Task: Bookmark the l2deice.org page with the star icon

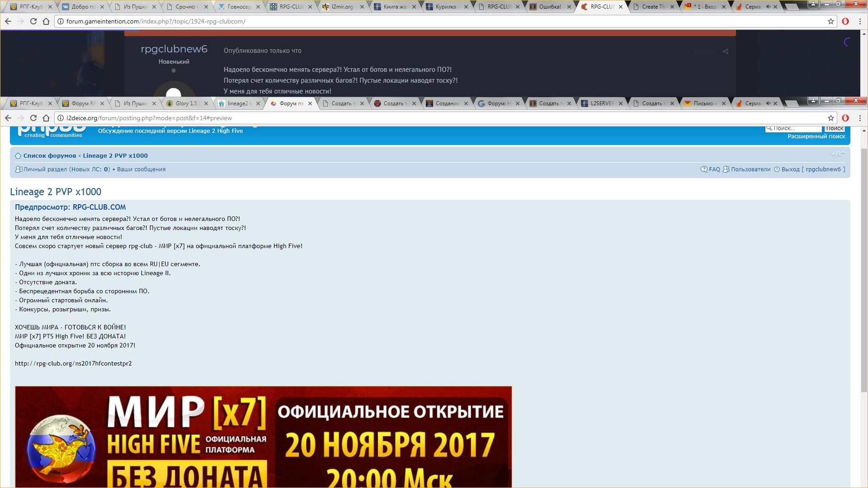Action: [x=830, y=118]
